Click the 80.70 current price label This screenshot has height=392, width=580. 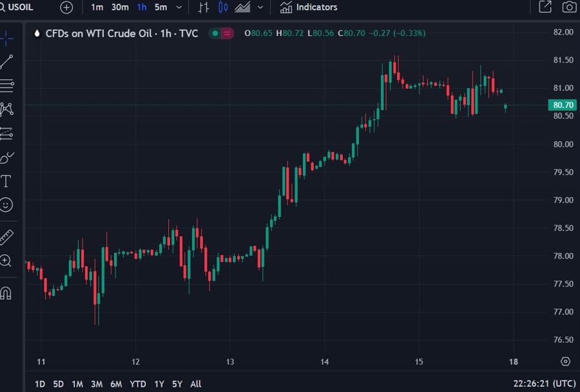tap(563, 105)
